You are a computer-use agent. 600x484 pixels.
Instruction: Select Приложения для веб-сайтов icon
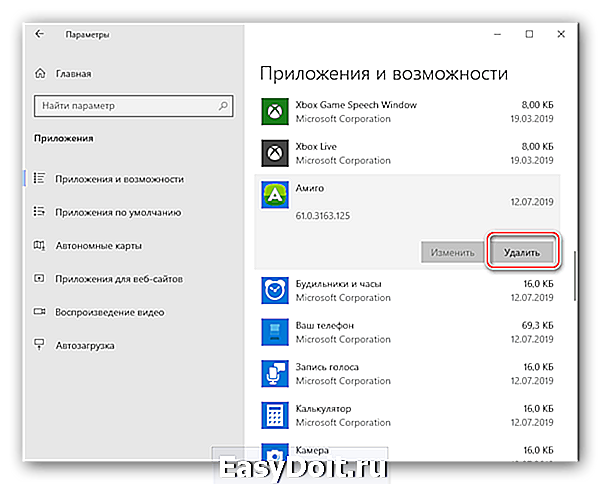tap(39, 278)
